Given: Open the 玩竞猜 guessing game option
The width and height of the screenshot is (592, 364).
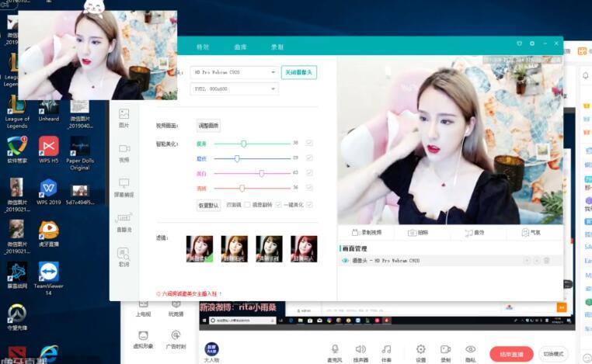Looking at the screenshot, I should click(x=176, y=310).
